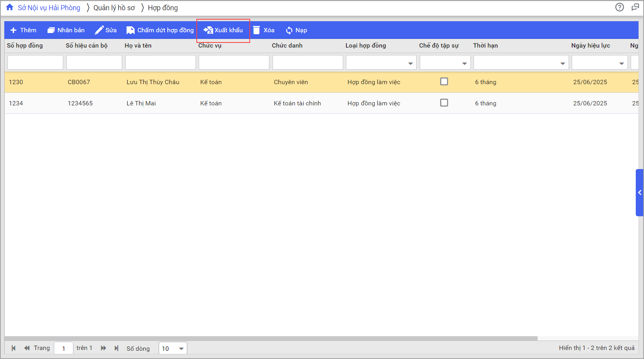The width and height of the screenshot is (644, 359).
Task: Click the page number input box
Action: pyautogui.click(x=64, y=348)
